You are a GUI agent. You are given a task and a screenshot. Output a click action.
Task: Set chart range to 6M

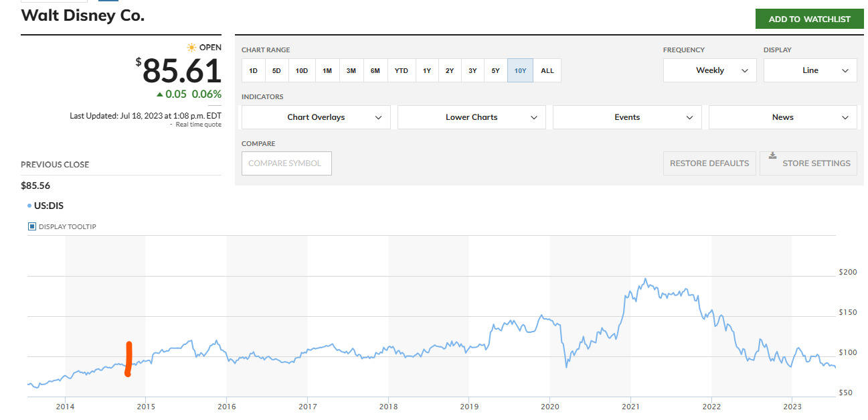click(x=375, y=70)
